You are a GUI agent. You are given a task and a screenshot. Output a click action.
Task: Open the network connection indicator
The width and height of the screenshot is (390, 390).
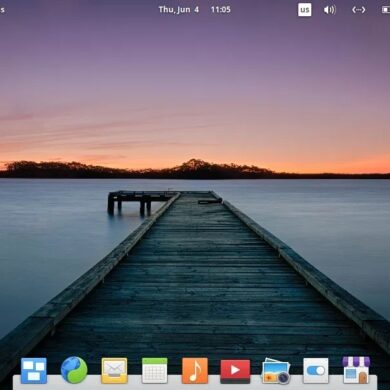tap(359, 10)
